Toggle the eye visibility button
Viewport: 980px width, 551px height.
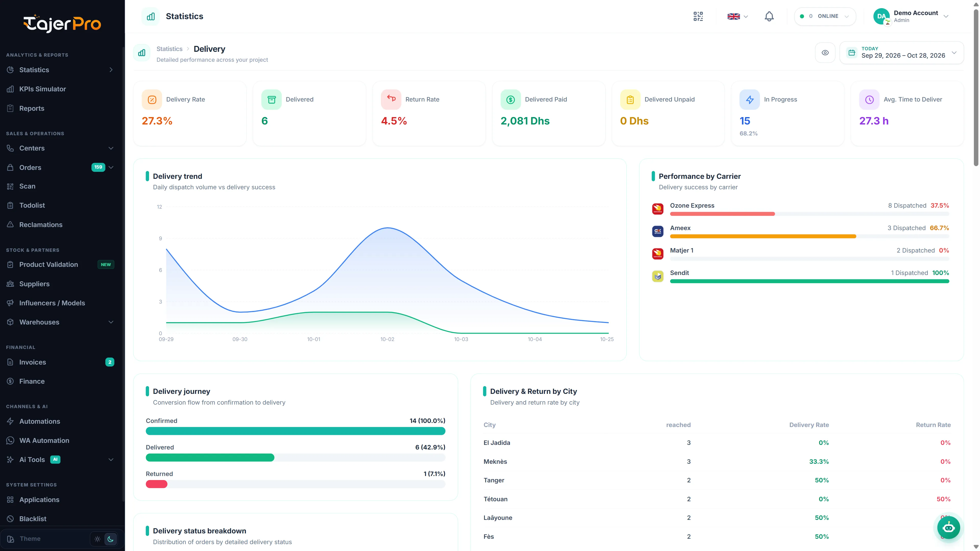(x=825, y=53)
